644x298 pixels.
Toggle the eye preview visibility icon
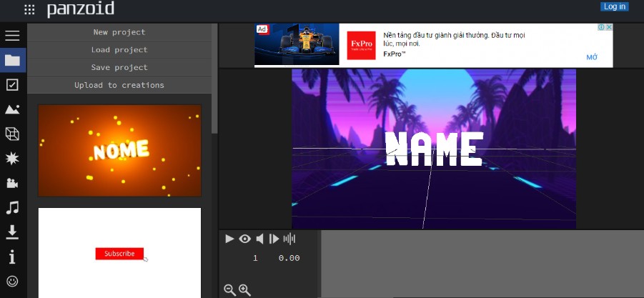coord(244,239)
